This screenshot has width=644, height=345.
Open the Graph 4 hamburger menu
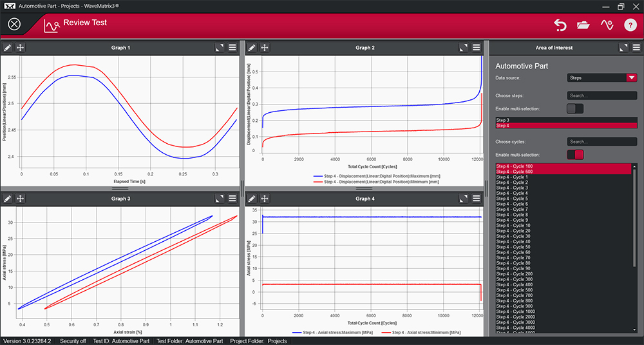477,199
